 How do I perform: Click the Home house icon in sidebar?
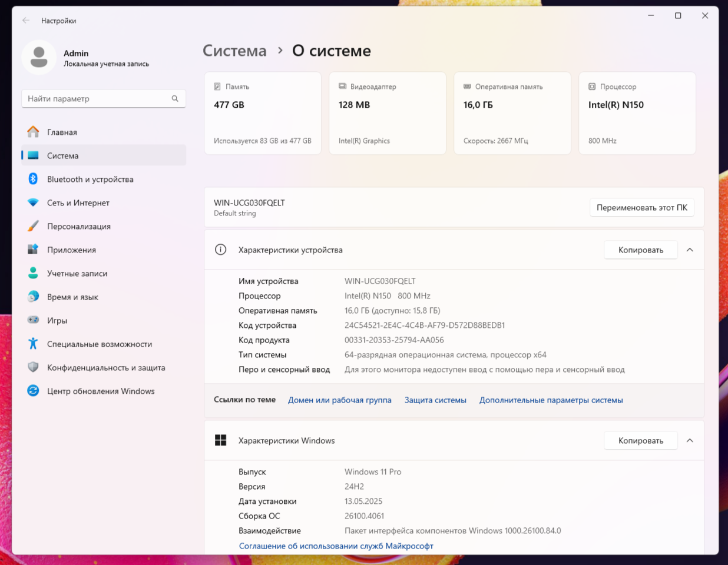tap(33, 132)
